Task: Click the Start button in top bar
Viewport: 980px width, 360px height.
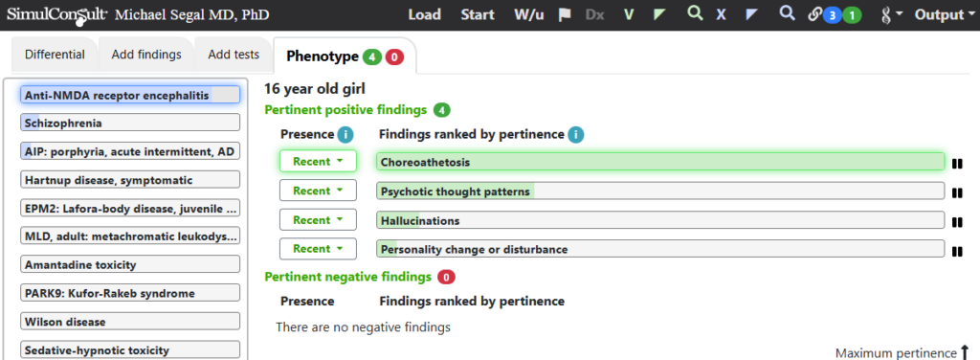Action: click(478, 14)
